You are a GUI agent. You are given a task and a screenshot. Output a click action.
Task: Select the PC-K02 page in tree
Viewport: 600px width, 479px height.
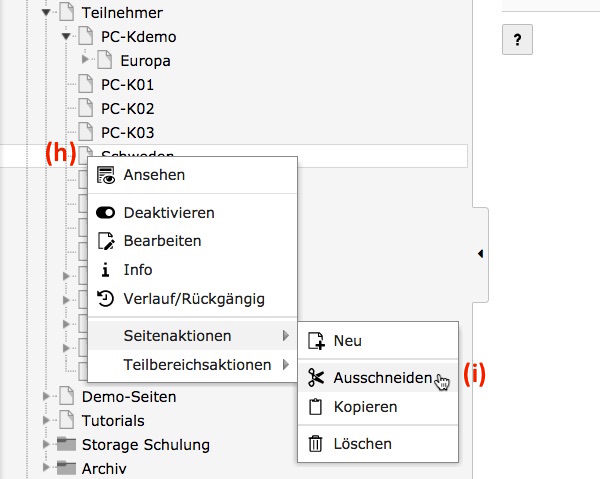[127, 108]
